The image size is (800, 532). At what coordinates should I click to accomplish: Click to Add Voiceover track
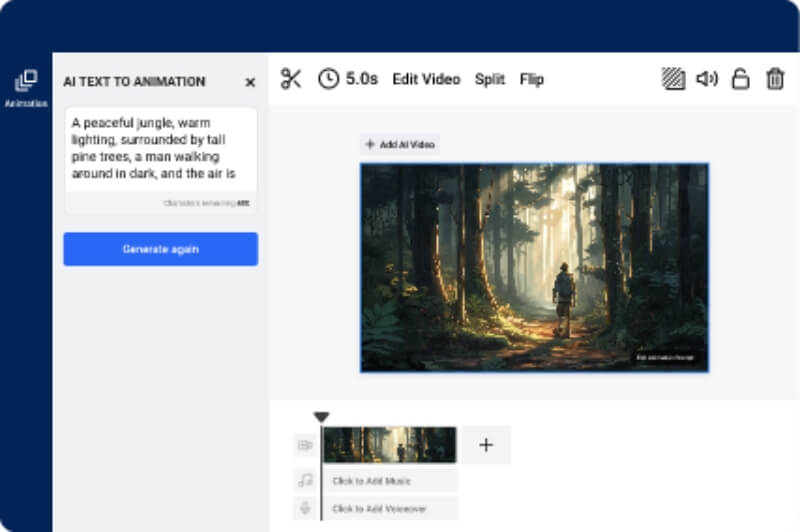click(x=390, y=509)
